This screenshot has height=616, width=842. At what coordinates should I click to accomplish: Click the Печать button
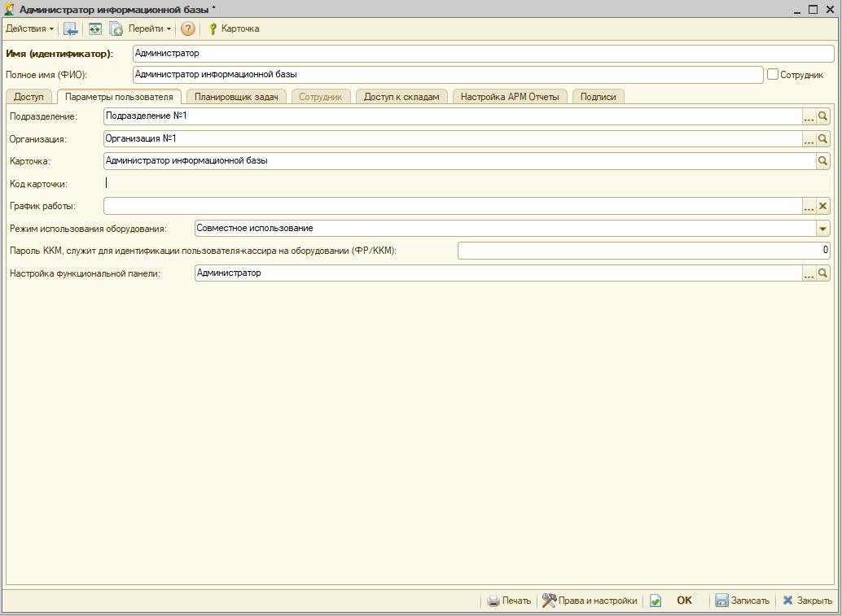[x=509, y=601]
